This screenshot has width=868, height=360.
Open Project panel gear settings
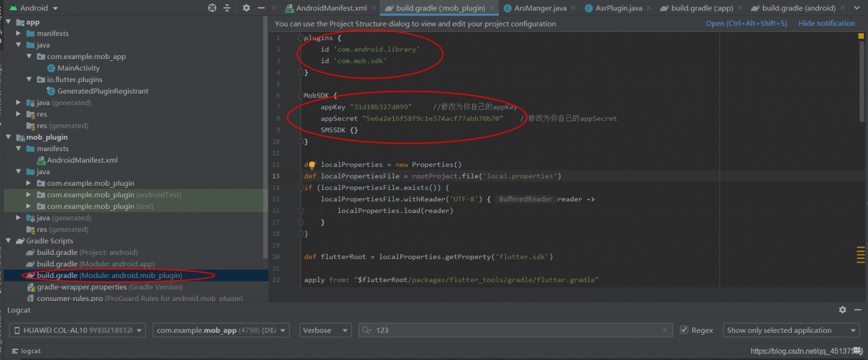click(246, 8)
